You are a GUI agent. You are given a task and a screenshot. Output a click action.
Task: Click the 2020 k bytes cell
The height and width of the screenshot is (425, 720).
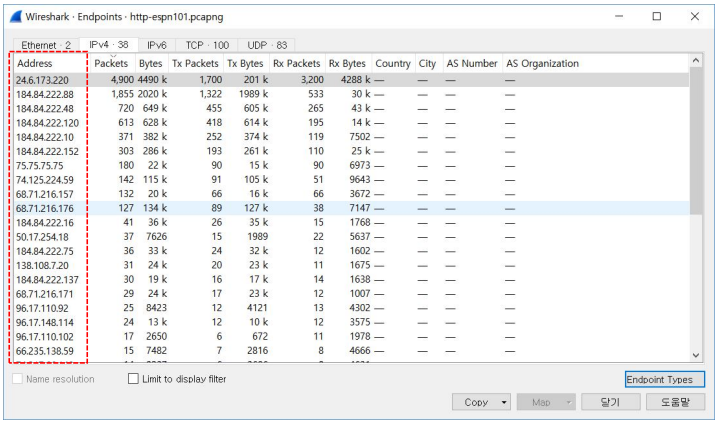(x=152, y=94)
